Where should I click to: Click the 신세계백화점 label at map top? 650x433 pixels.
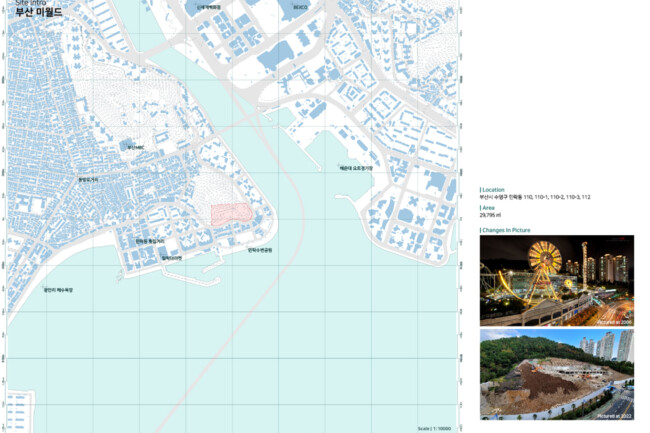tap(209, 6)
